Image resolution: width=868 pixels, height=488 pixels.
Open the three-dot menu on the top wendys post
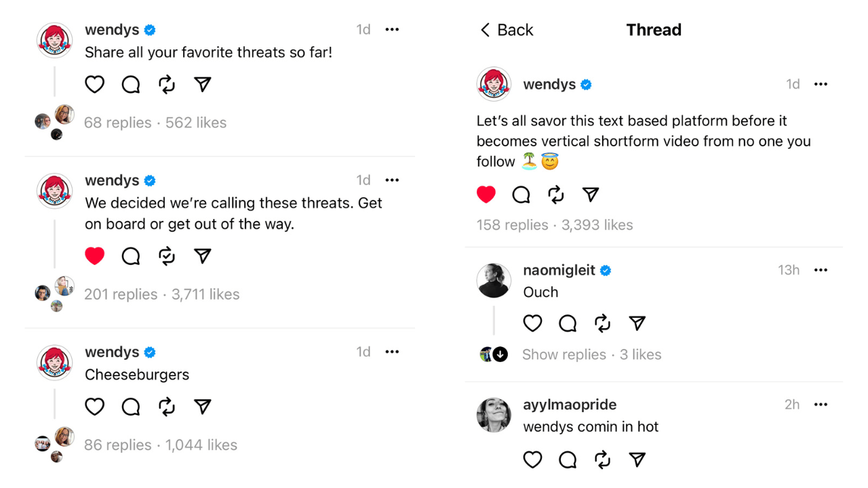tap(392, 29)
